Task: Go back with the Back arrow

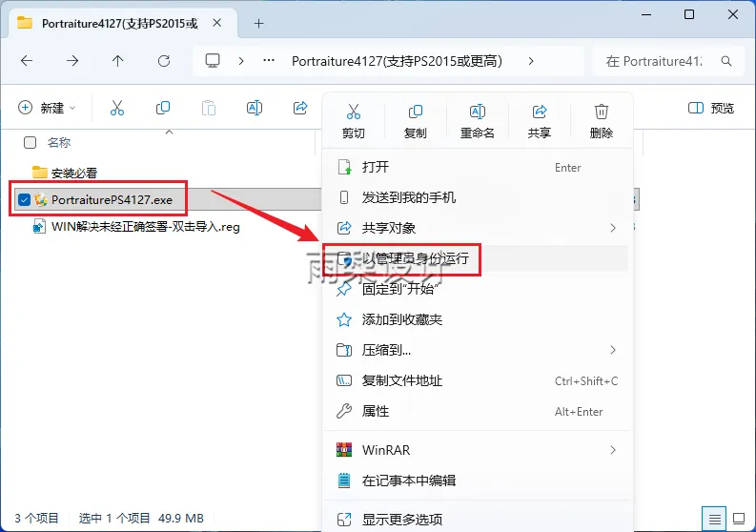Action: click(27, 61)
